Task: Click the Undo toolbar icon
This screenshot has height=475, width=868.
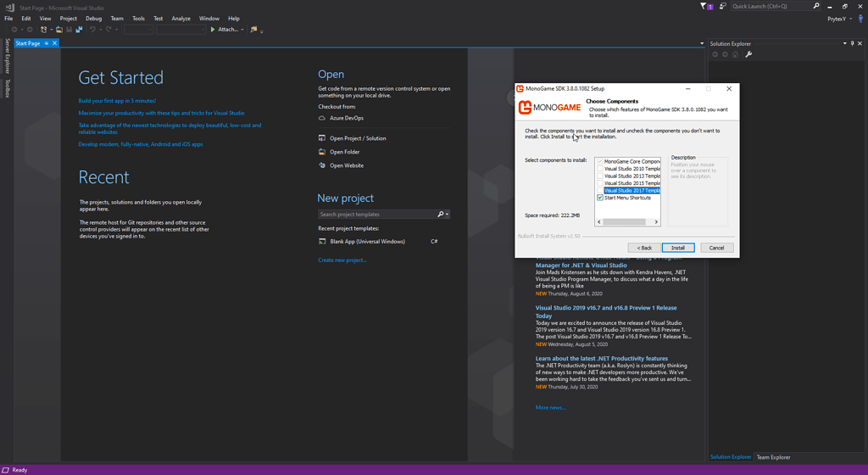Action: [x=92, y=30]
